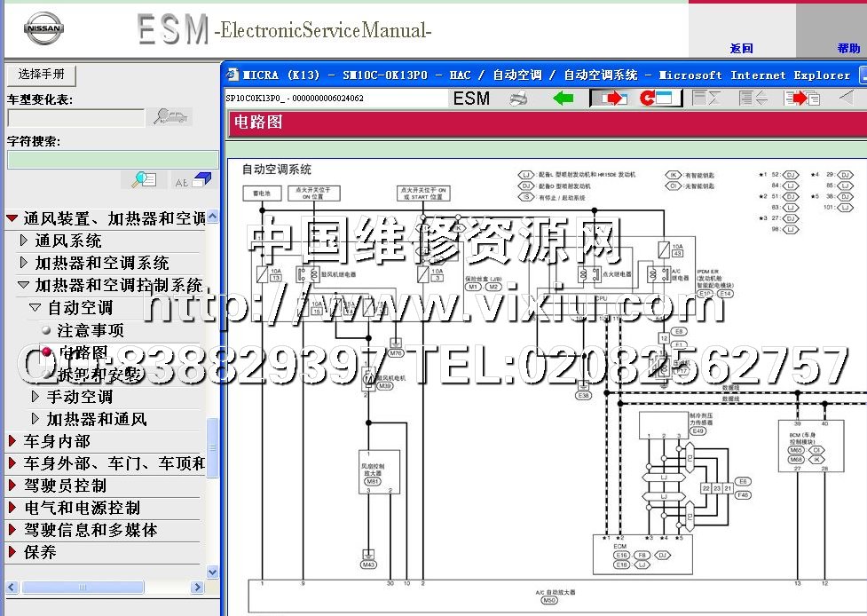867x616 pixels.
Task: Click the printer icon in the toolbar
Action: coord(517,99)
